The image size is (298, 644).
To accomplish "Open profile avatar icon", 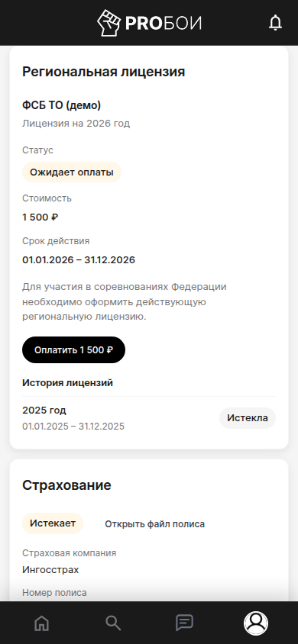I will pos(256,623).
